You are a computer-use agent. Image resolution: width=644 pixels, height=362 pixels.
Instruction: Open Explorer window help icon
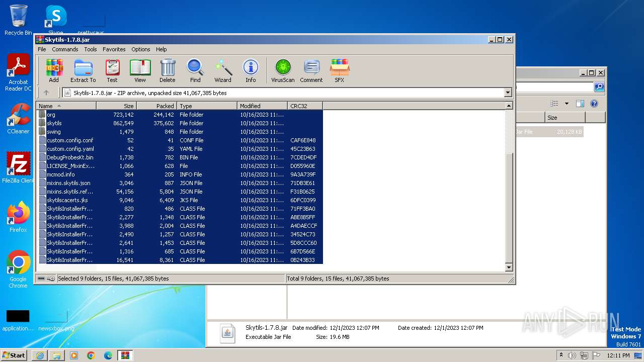click(594, 104)
